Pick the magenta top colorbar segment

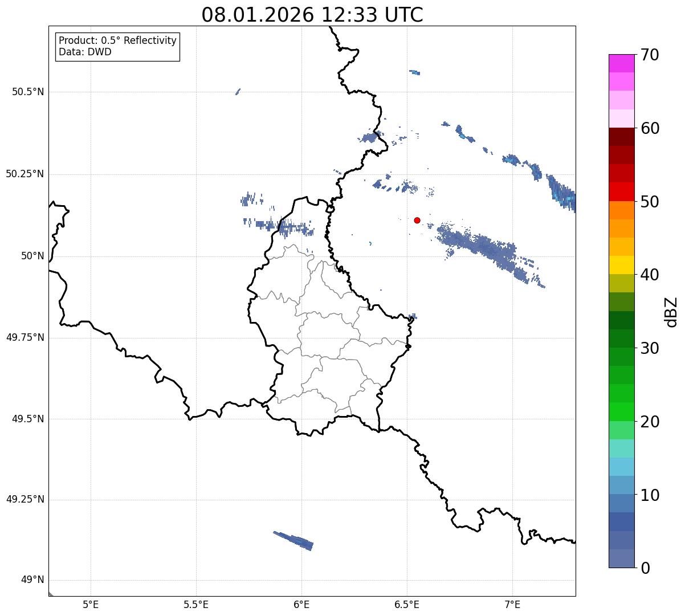click(x=621, y=63)
